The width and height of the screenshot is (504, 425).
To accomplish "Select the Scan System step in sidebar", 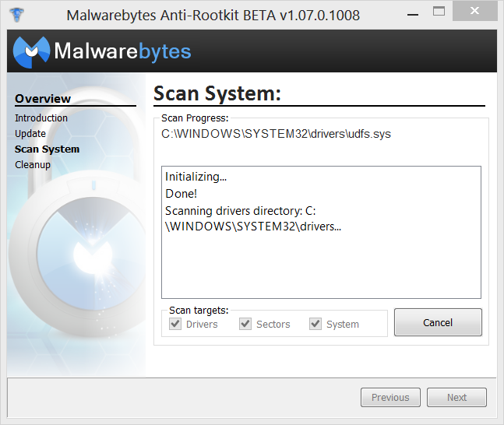I will 47,149.
